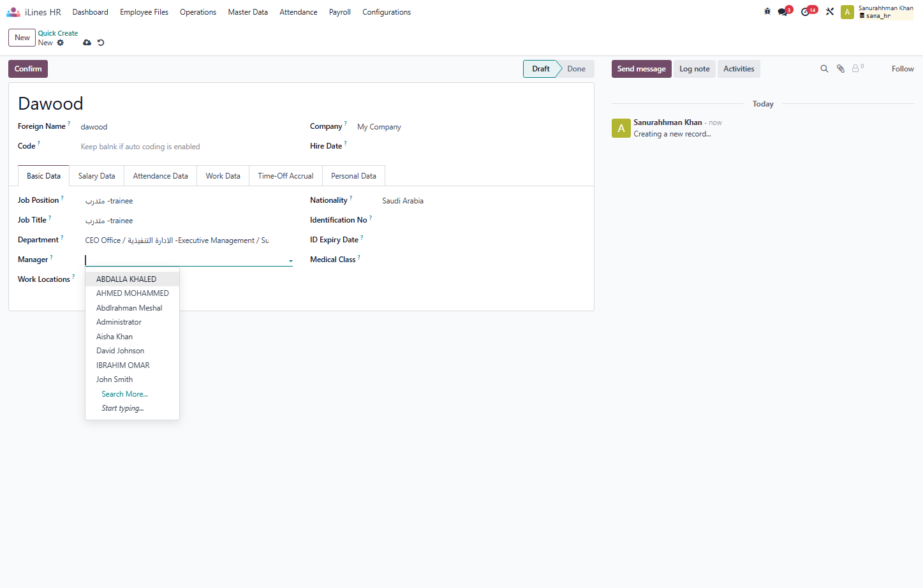Click the Log note button
The width and height of the screenshot is (923, 588).
pos(695,69)
